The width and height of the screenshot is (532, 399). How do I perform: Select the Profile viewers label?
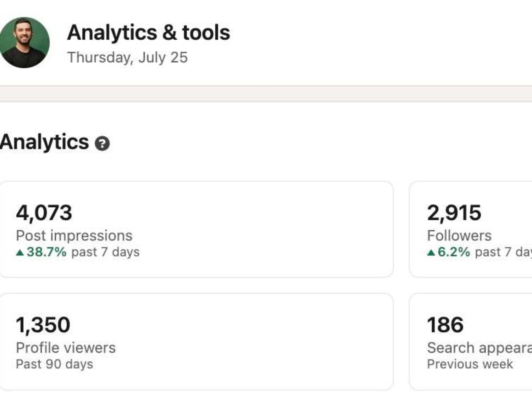tap(66, 348)
